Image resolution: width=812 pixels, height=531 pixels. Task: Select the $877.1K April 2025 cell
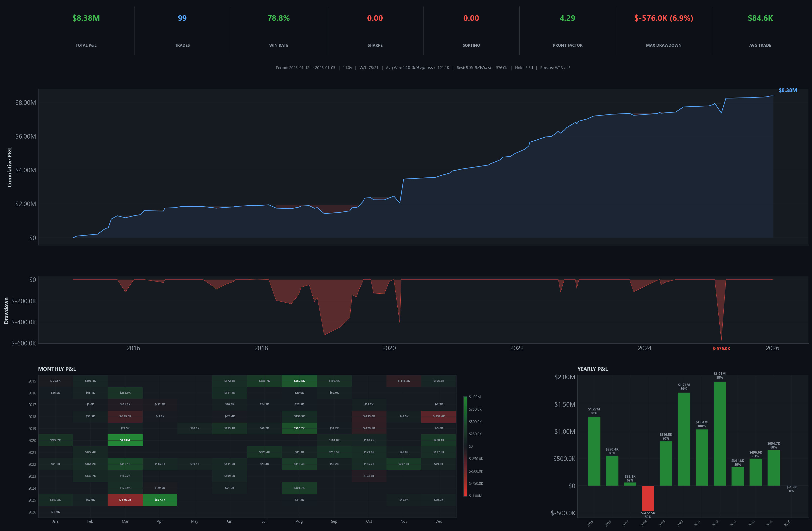point(160,500)
